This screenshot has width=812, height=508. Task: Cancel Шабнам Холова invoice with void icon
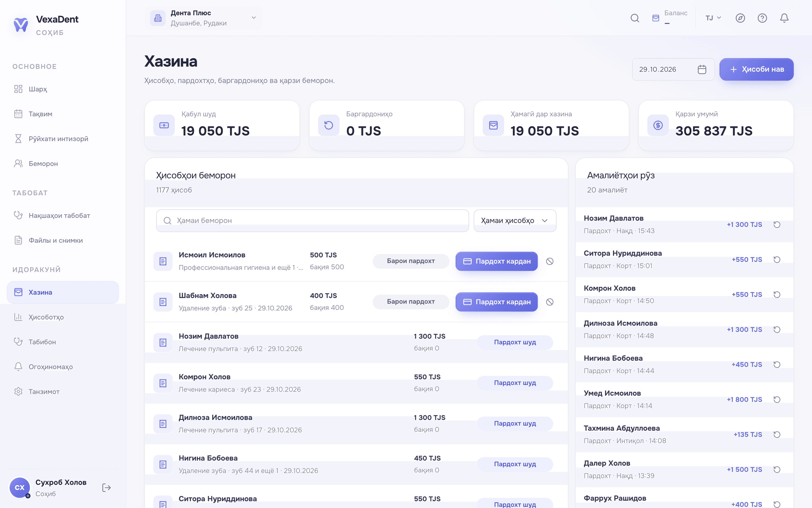pyautogui.click(x=550, y=302)
